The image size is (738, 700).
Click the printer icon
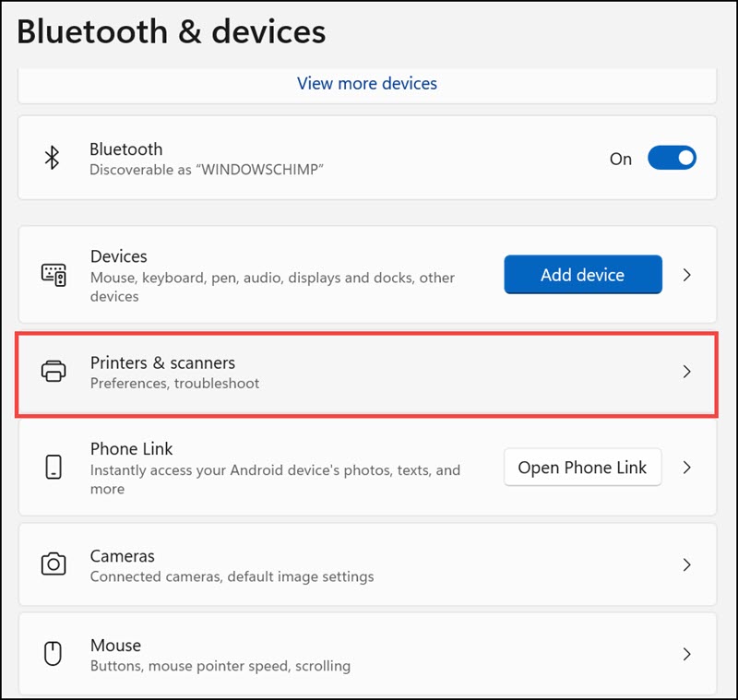pos(54,371)
